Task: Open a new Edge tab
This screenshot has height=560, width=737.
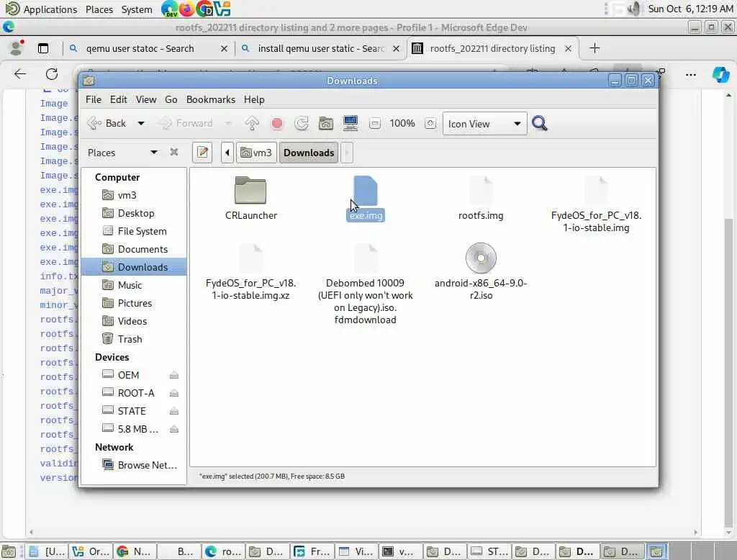Action: [594, 48]
